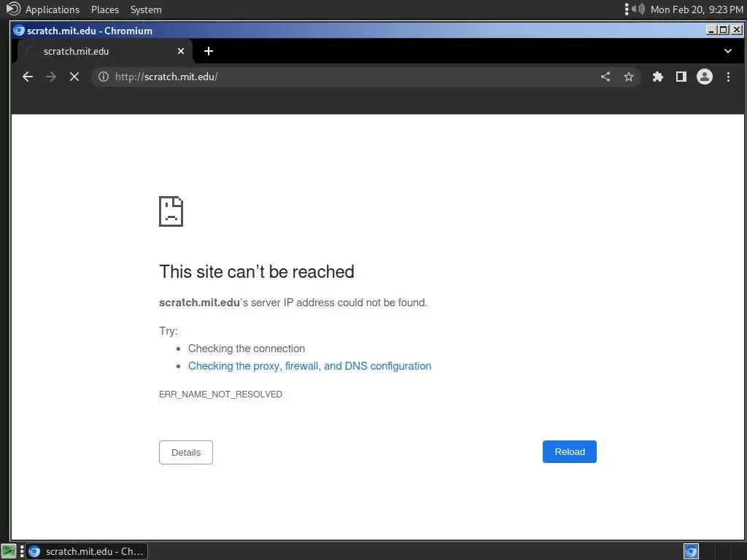
Task: Open proxy, firewall, and DNS configuration link
Action: pos(309,366)
